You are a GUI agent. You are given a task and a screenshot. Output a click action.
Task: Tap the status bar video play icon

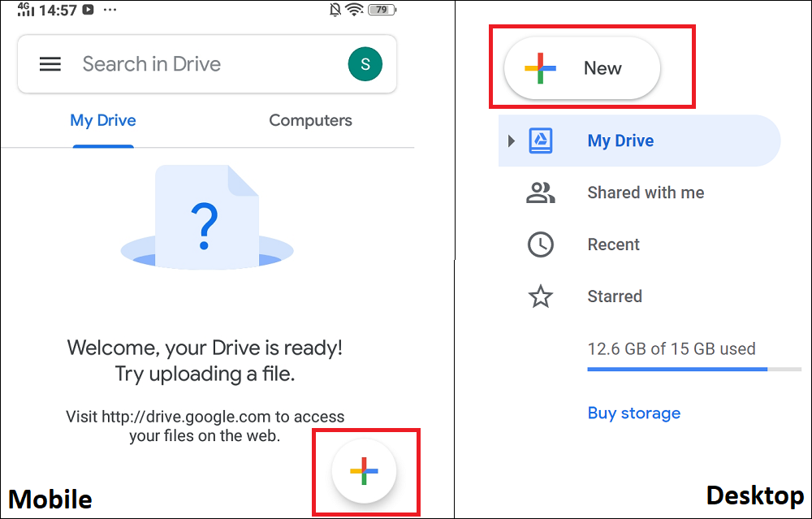coord(88,9)
